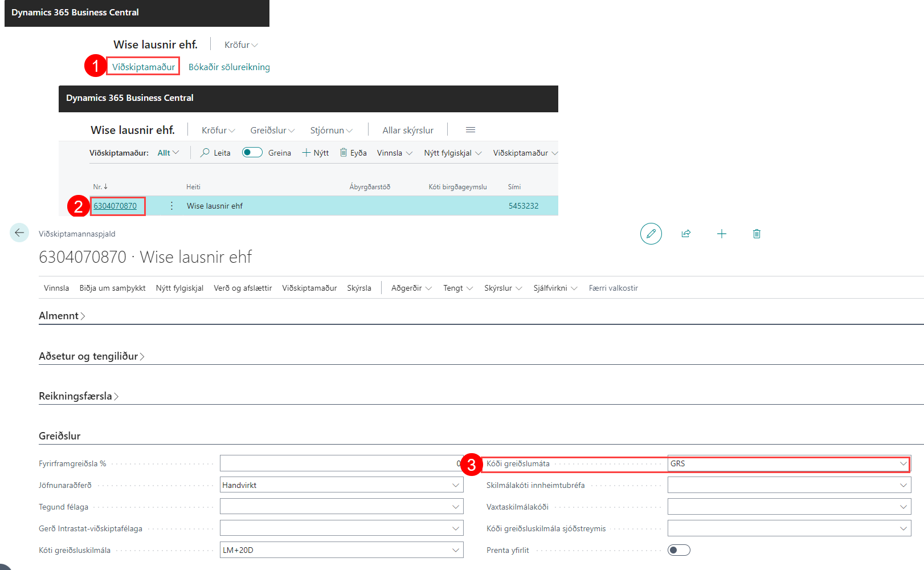Screen dimensions: 924x570
Task: Click the Leita search magnifier icon
Action: [205, 153]
